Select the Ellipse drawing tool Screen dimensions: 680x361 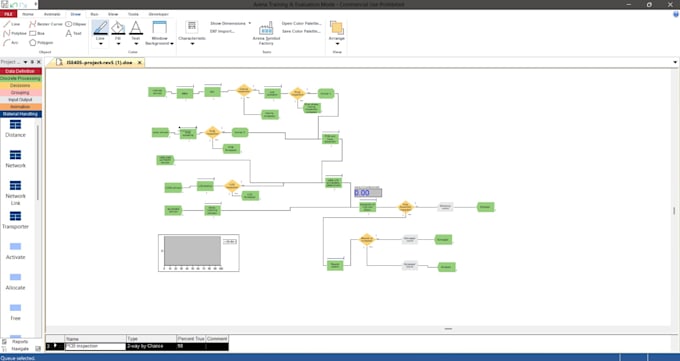click(75, 24)
